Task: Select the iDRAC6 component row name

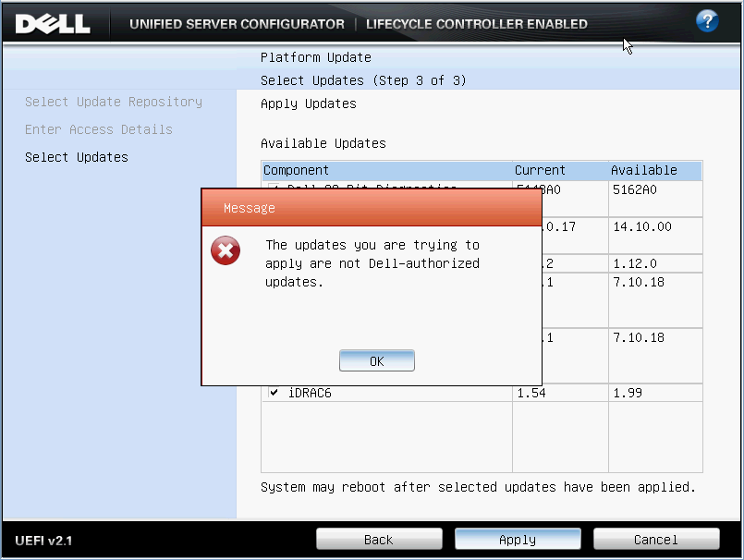Action: click(310, 393)
